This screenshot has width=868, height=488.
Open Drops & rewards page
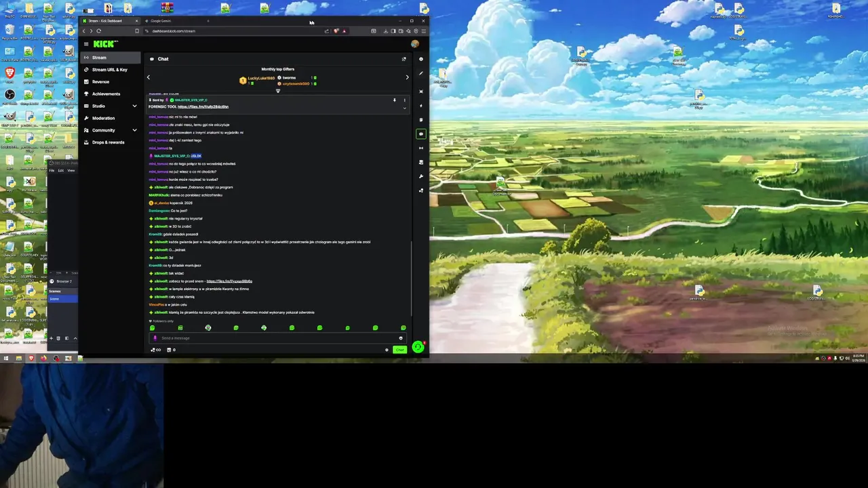[111, 142]
